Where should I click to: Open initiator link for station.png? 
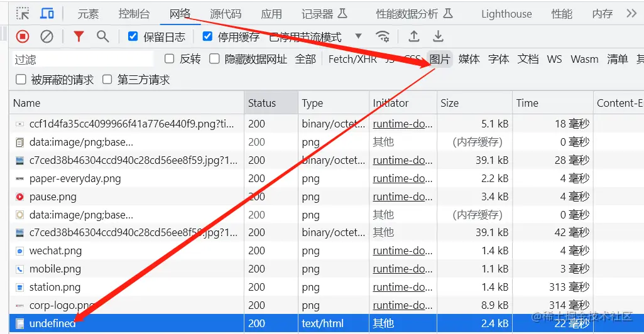coord(403,287)
